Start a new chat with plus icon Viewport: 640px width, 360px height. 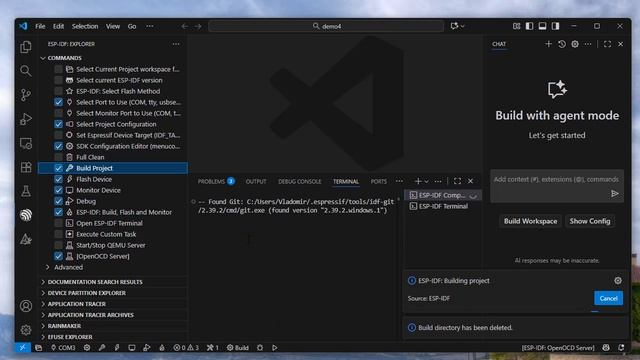pyautogui.click(x=548, y=44)
